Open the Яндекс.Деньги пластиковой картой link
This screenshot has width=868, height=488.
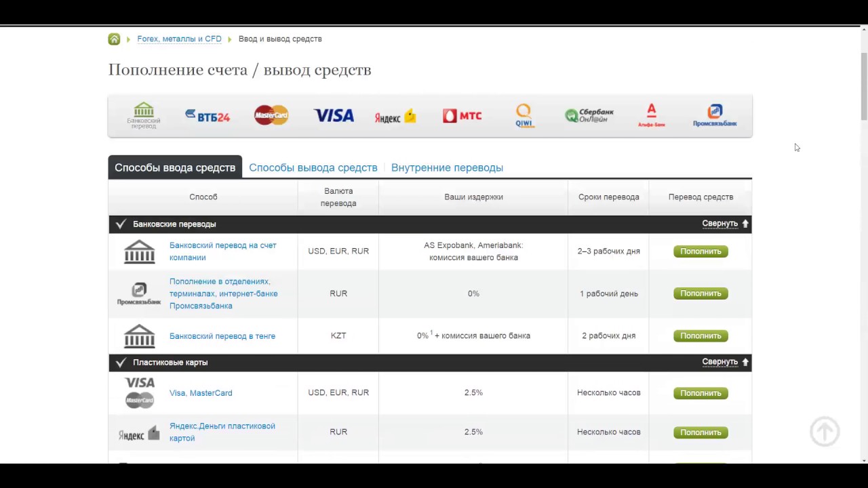222,432
